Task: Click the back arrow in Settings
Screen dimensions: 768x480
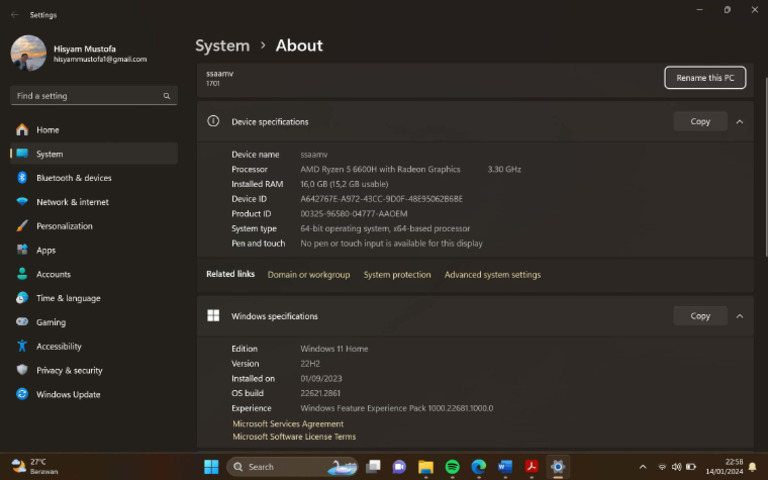Action: point(14,15)
